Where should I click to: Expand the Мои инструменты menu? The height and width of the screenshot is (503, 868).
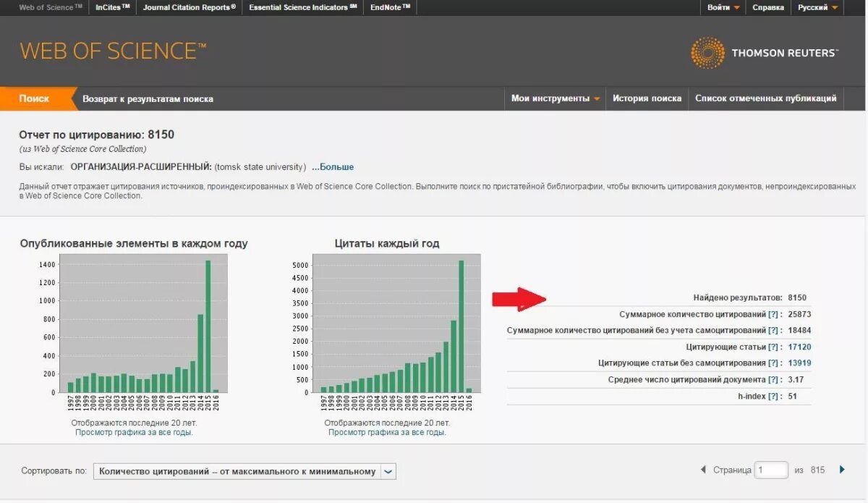556,98
